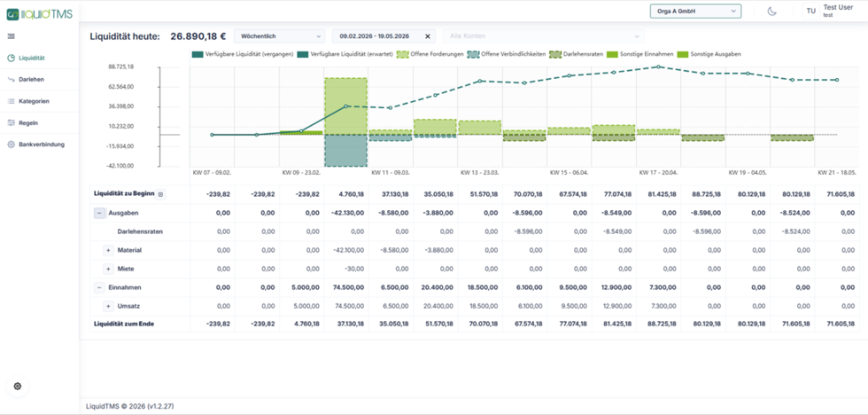This screenshot has height=415, width=868.
Task: Click the Regeln sliders icon
Action: pyautogui.click(x=11, y=123)
